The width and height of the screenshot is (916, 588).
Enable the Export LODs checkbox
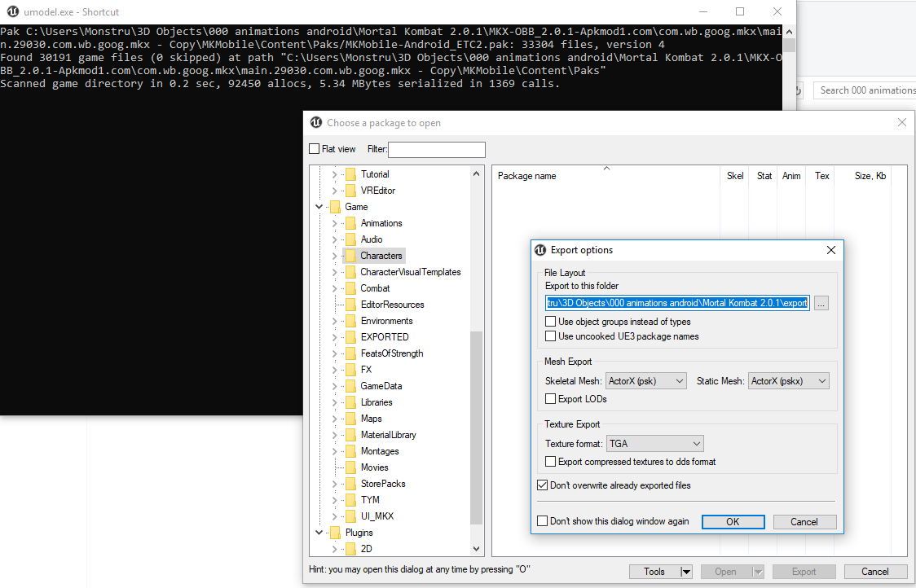click(550, 399)
